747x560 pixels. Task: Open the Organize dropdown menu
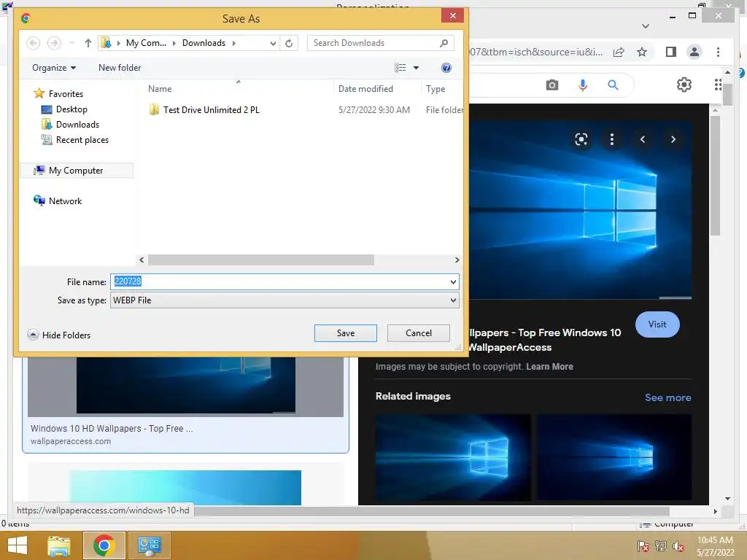[x=54, y=68]
